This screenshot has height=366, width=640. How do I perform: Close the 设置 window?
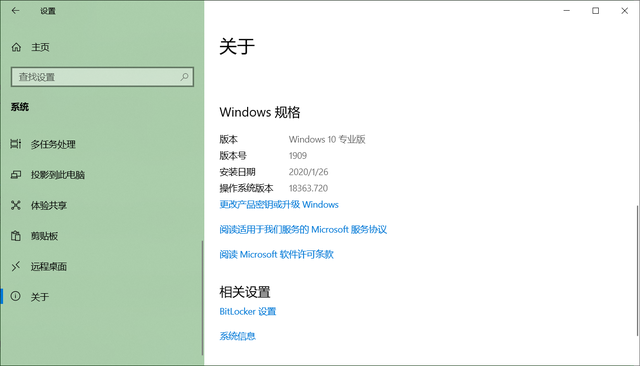tap(624, 11)
